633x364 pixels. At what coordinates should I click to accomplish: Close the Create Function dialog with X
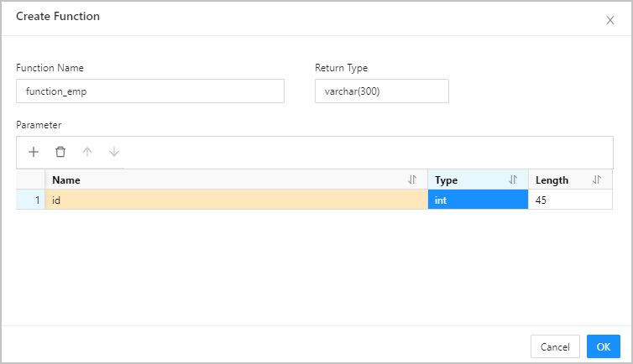click(610, 20)
